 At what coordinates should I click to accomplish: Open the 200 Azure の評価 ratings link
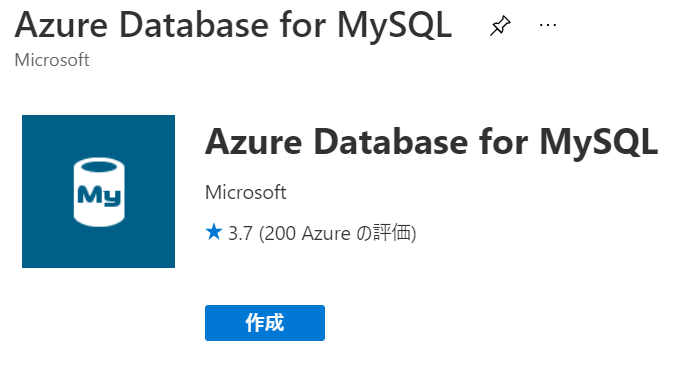[x=338, y=233]
